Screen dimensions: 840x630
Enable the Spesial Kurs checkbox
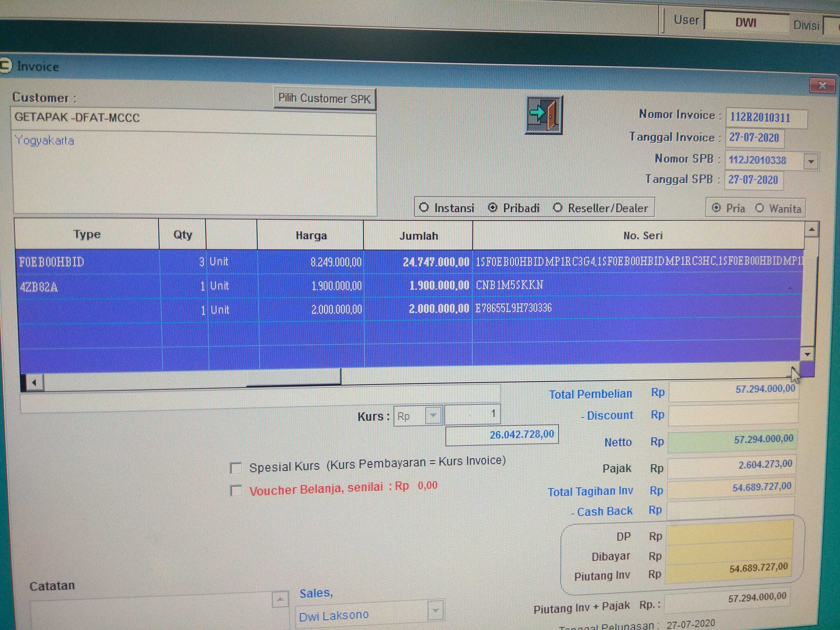236,467
